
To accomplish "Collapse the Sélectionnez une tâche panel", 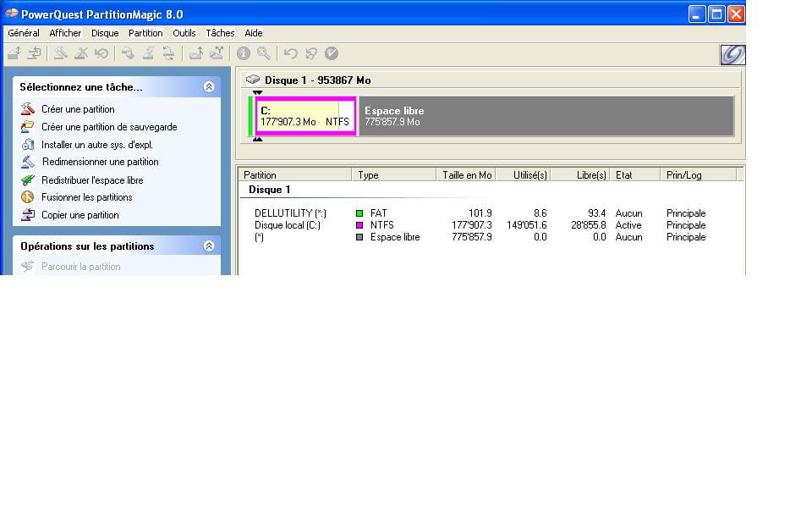I will 209,86.
